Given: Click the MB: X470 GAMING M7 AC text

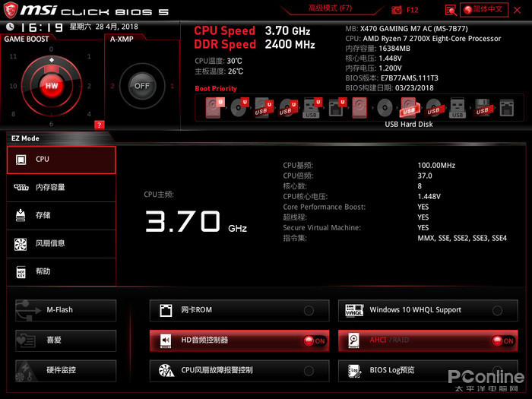Looking at the screenshot, I should point(407,29).
